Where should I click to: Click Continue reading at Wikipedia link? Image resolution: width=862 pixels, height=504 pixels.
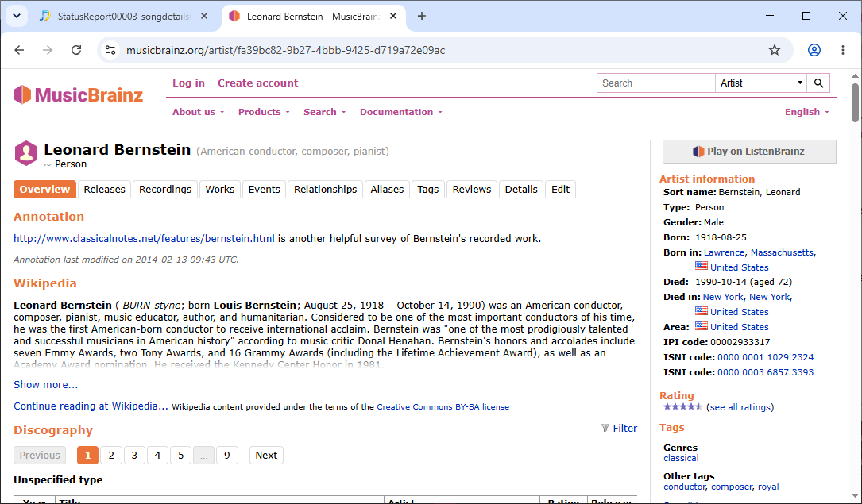pos(91,406)
